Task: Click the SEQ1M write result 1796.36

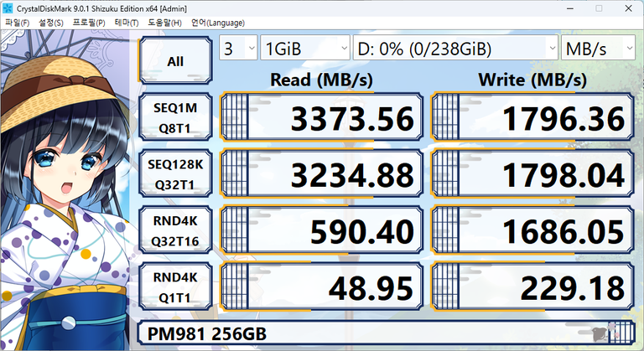Action: [532, 117]
